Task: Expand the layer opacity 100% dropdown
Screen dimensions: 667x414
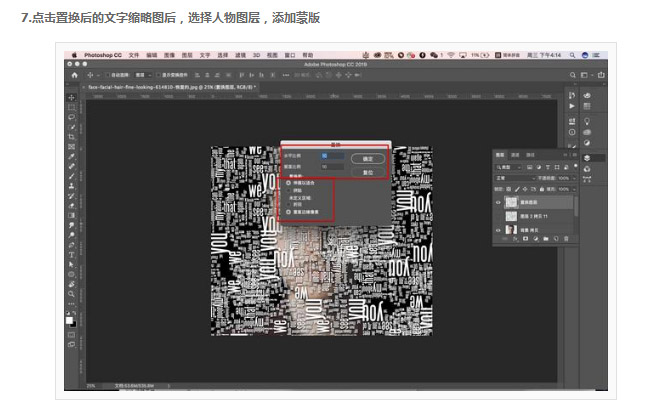Action: tap(574, 178)
